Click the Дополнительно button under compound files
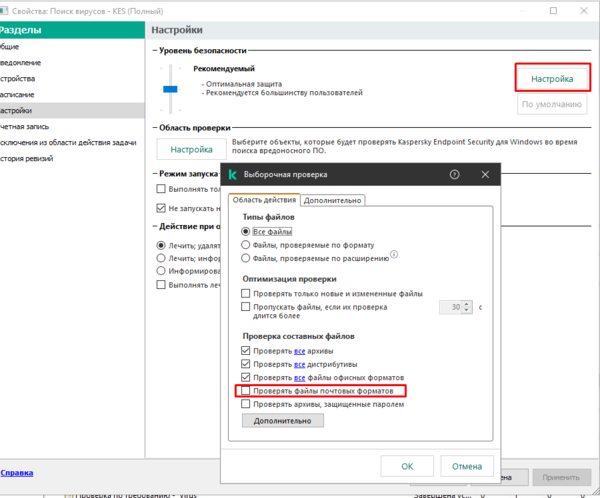Image resolution: width=600 pixels, height=498 pixels. click(283, 421)
